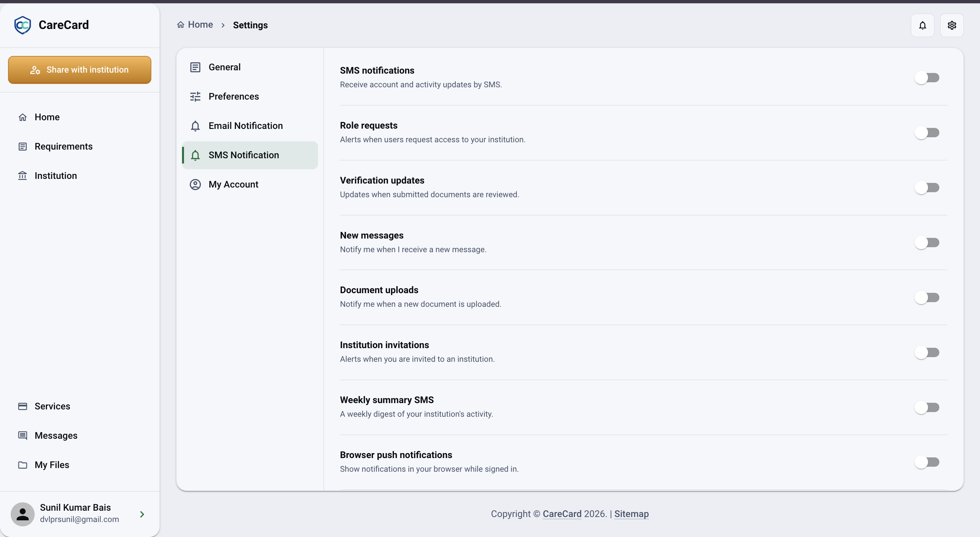Image resolution: width=980 pixels, height=537 pixels.
Task: Enable the Weekly summary SMS toggle
Action: click(x=927, y=407)
